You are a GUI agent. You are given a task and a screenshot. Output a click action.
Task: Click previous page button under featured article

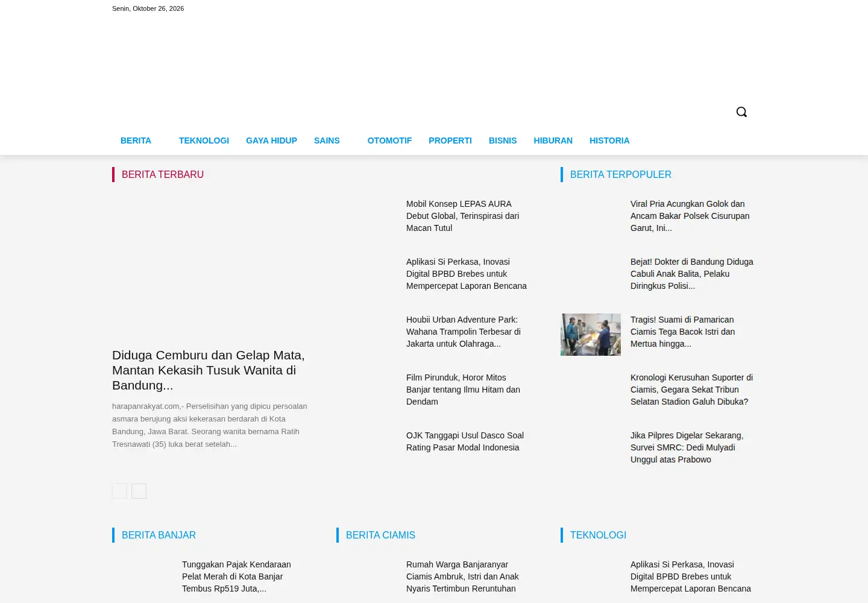click(x=119, y=491)
